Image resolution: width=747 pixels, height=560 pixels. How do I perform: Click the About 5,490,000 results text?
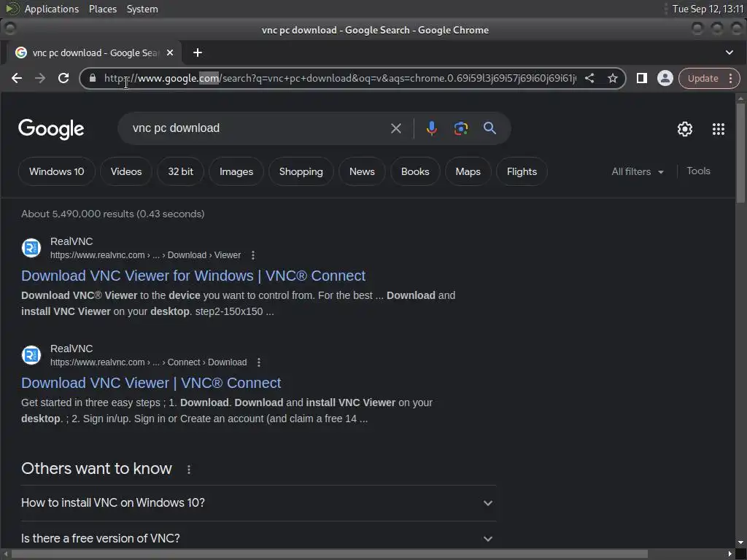pyautogui.click(x=112, y=214)
